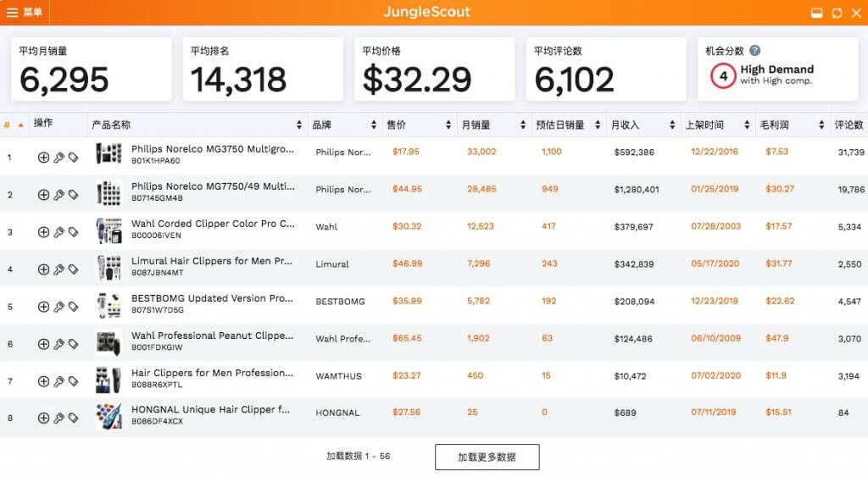
Task: Sort the table by 评论数 column
Action: tap(849, 125)
